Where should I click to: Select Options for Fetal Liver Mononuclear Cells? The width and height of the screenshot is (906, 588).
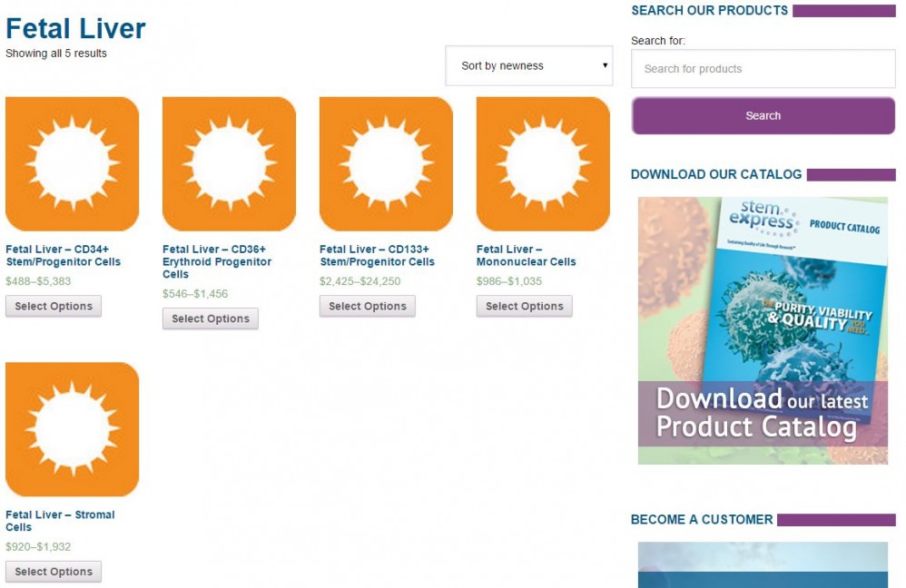(x=525, y=307)
